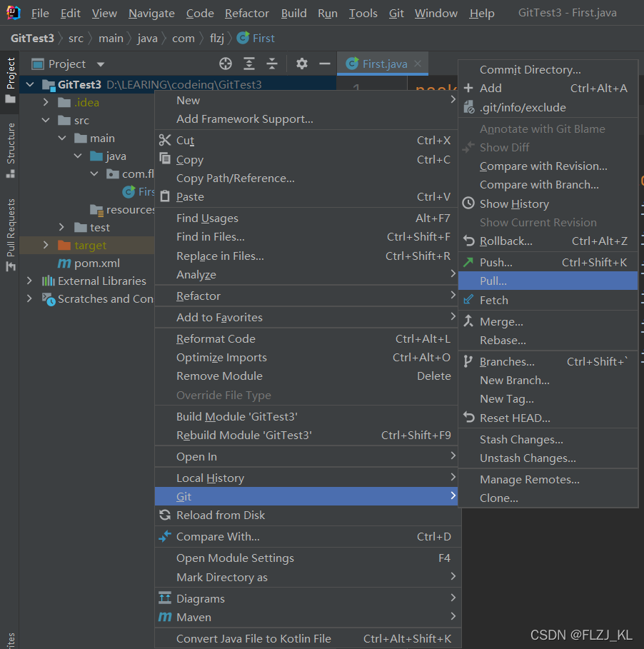Expand External Libraries node
644x649 pixels.
click(29, 281)
